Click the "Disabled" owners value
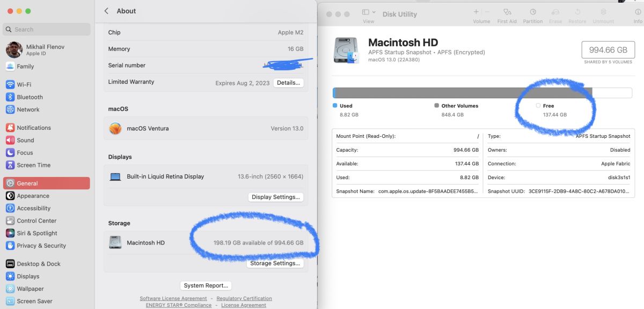Screen dimensions: 644x309 (x=620, y=150)
